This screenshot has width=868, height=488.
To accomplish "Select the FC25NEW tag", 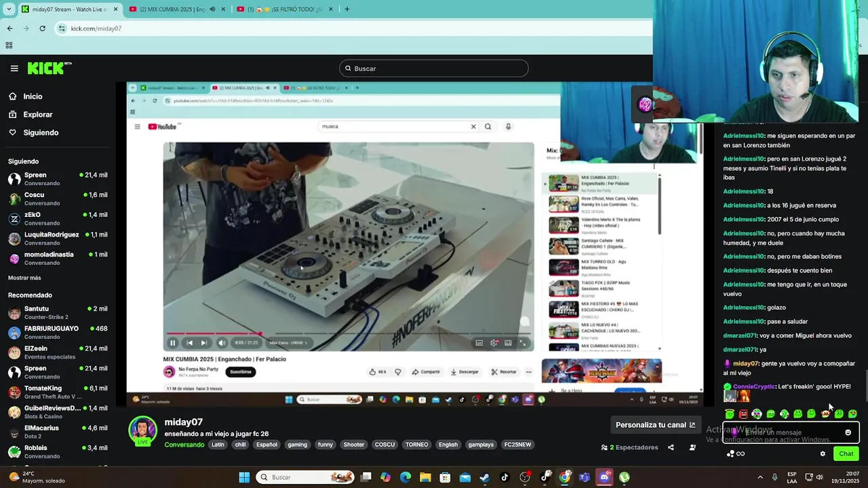I will (517, 445).
